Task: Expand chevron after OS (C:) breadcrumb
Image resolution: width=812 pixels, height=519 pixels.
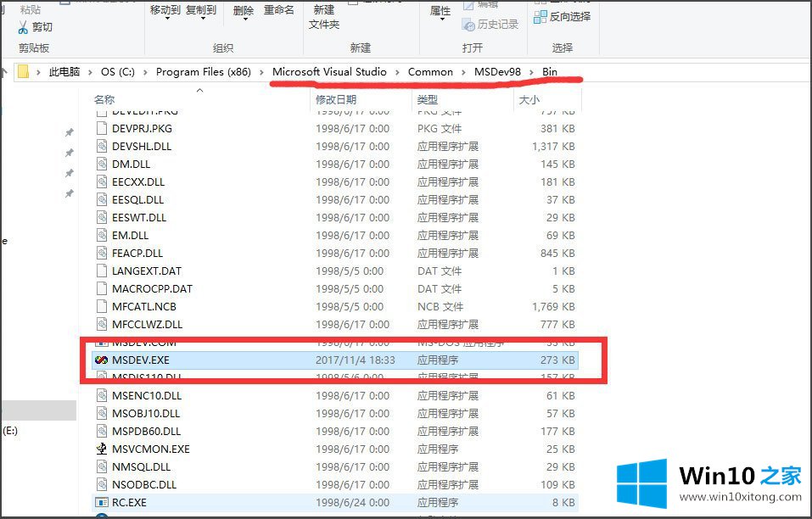Action: point(145,72)
